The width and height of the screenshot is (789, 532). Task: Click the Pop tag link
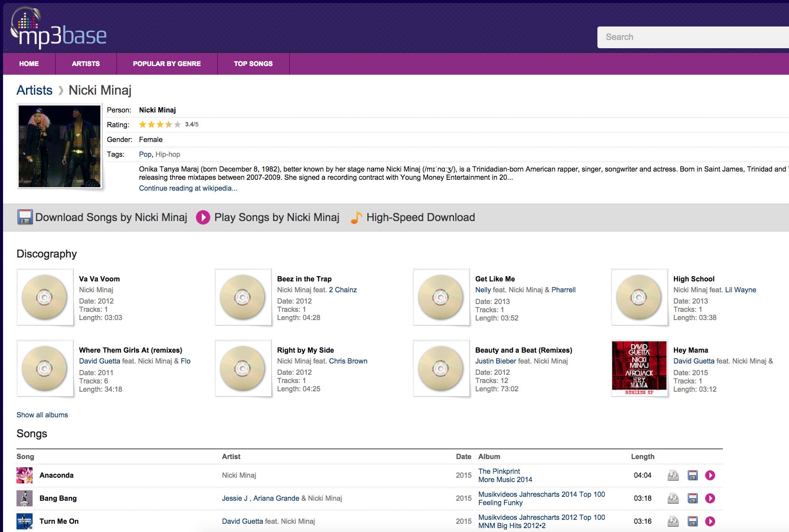(x=145, y=154)
